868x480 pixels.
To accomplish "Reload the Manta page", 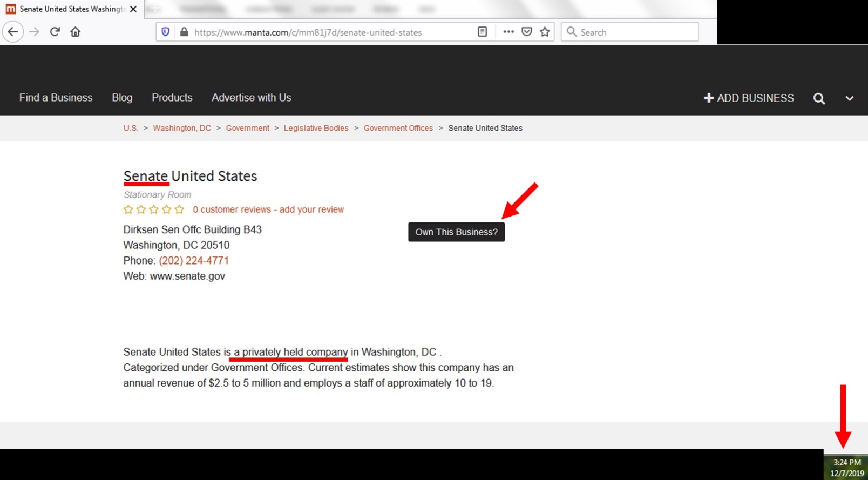I will pyautogui.click(x=55, y=32).
